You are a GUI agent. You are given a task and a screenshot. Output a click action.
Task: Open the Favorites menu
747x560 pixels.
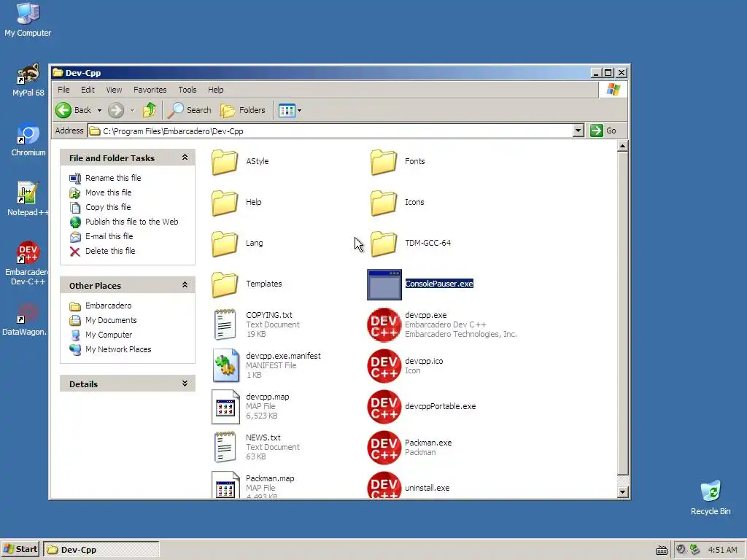[x=150, y=90]
